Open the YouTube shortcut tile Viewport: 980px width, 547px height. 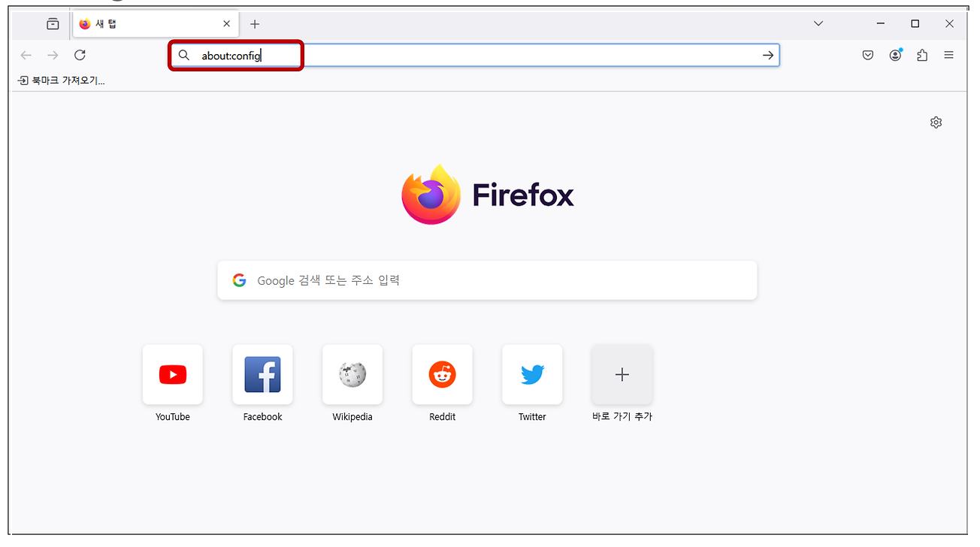click(173, 374)
